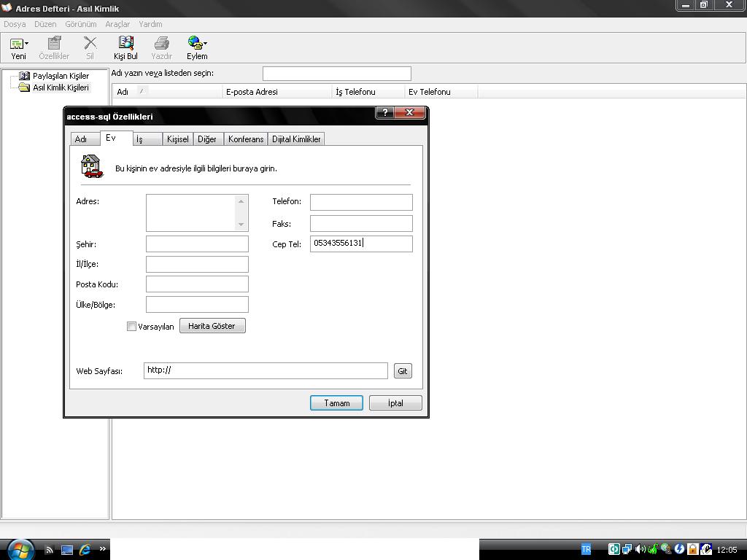This screenshot has height=560, width=747.
Task: Click the Kişi Bul toolbar icon
Action: (125, 48)
